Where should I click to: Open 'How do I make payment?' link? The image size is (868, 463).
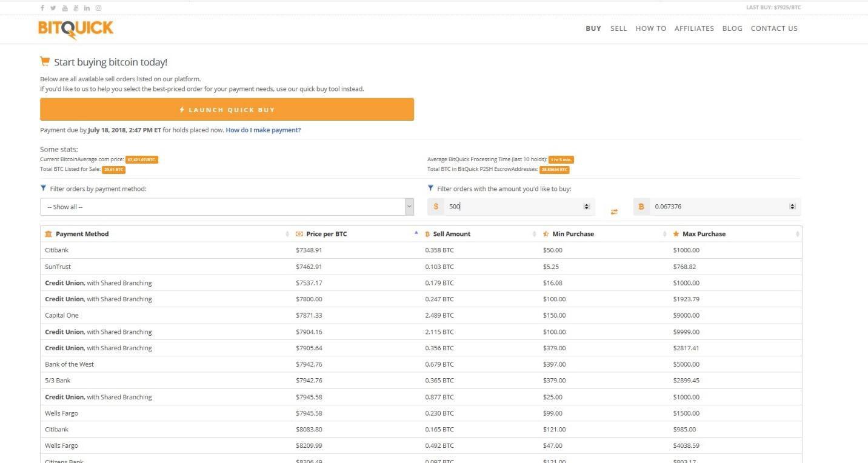point(263,130)
